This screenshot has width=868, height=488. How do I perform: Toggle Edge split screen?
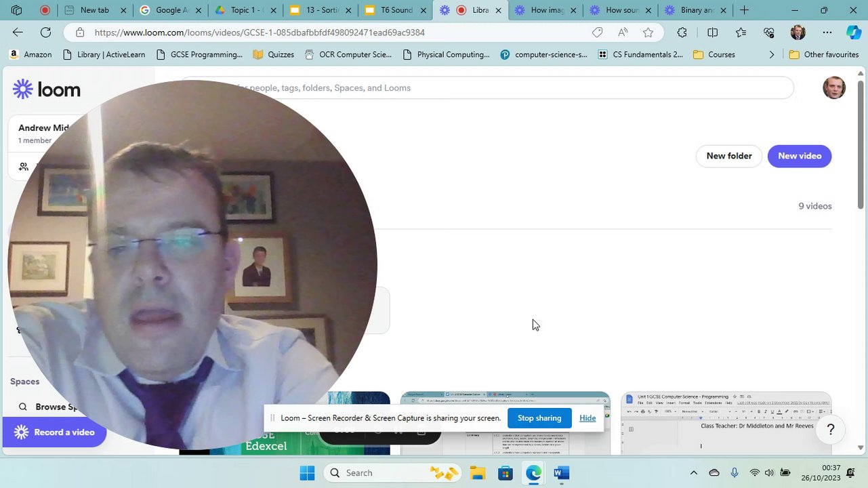[x=712, y=33]
